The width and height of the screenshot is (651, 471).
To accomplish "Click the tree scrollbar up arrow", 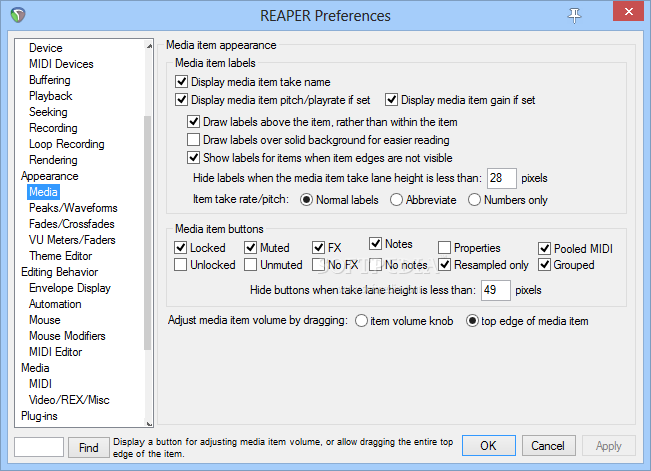I will pyautogui.click(x=149, y=46).
